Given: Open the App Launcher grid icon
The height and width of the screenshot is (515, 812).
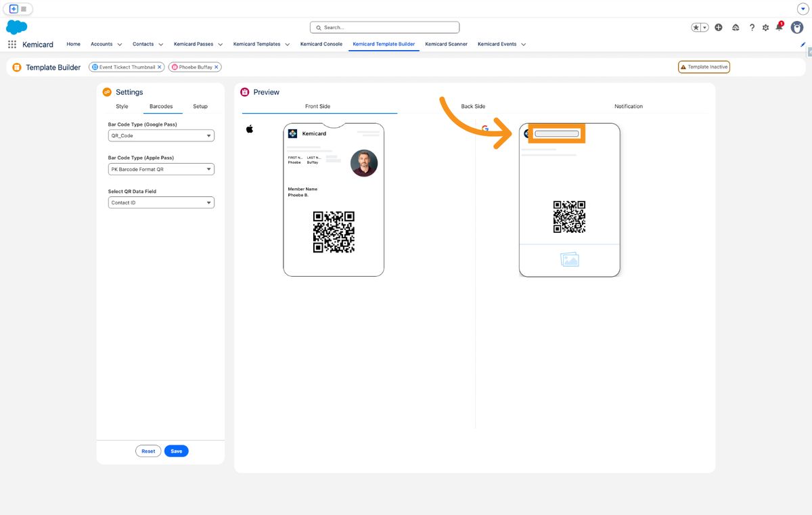Looking at the screenshot, I should (x=12, y=44).
